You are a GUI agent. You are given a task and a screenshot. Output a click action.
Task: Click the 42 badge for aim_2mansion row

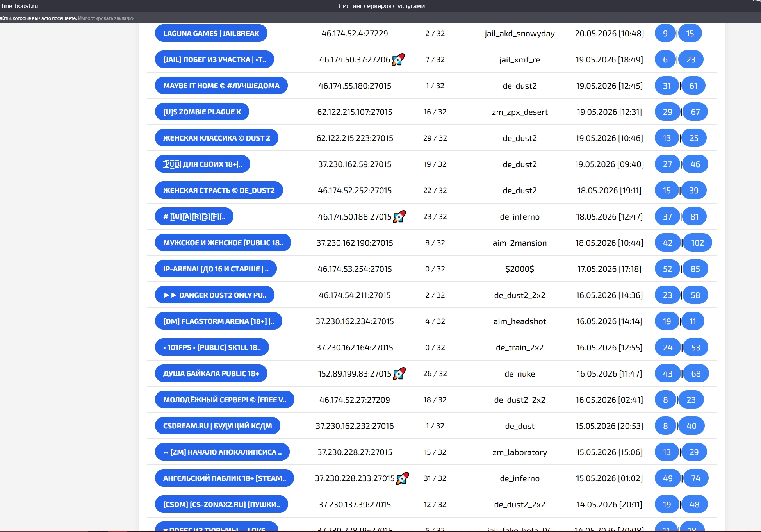667,243
